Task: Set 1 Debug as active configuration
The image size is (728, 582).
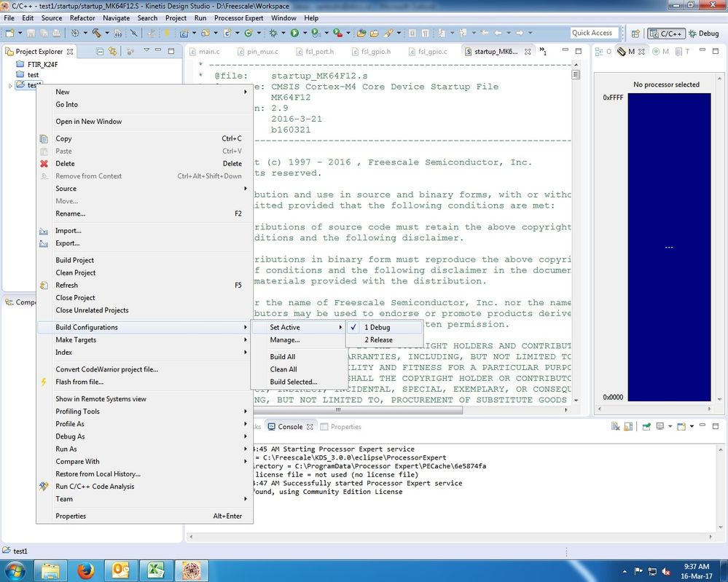Action: pyautogui.click(x=385, y=327)
